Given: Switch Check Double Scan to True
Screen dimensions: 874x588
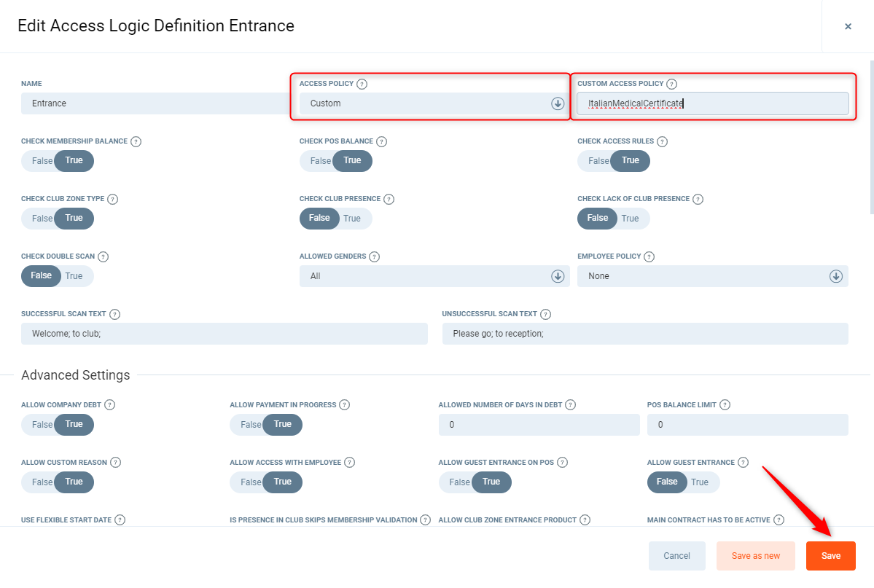Looking at the screenshot, I should (74, 276).
